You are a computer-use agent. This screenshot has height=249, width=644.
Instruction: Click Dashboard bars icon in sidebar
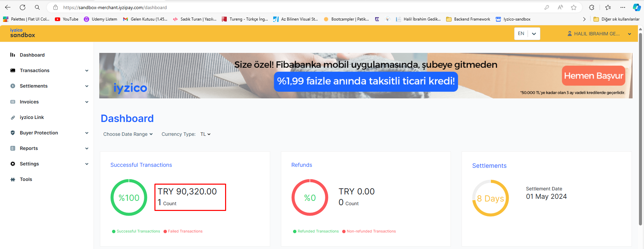coord(13,55)
